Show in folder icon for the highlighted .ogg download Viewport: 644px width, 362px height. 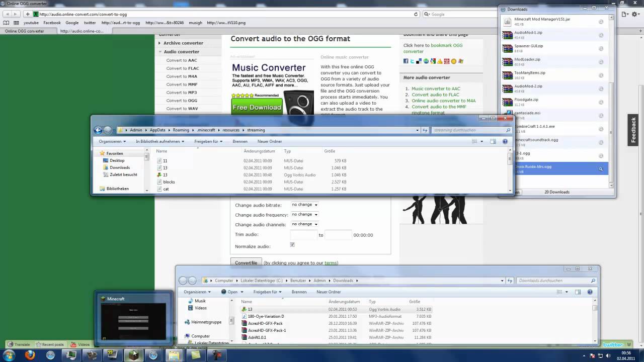(x=600, y=169)
